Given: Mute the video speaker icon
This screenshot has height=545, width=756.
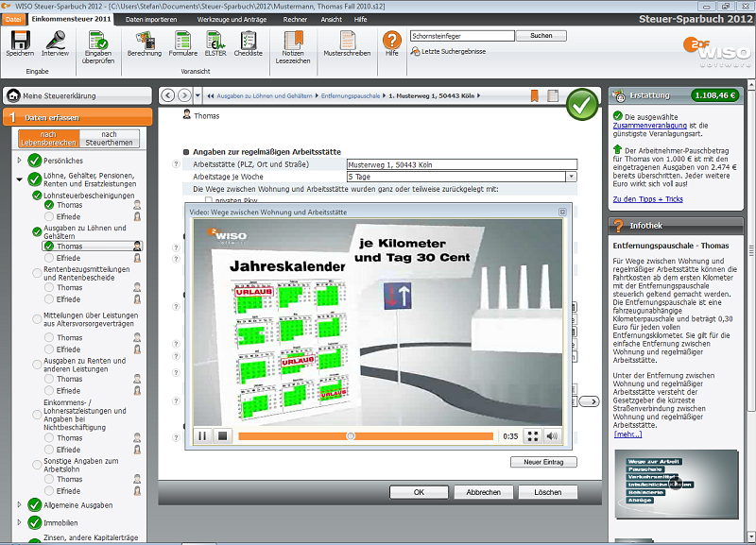Looking at the screenshot, I should point(552,436).
